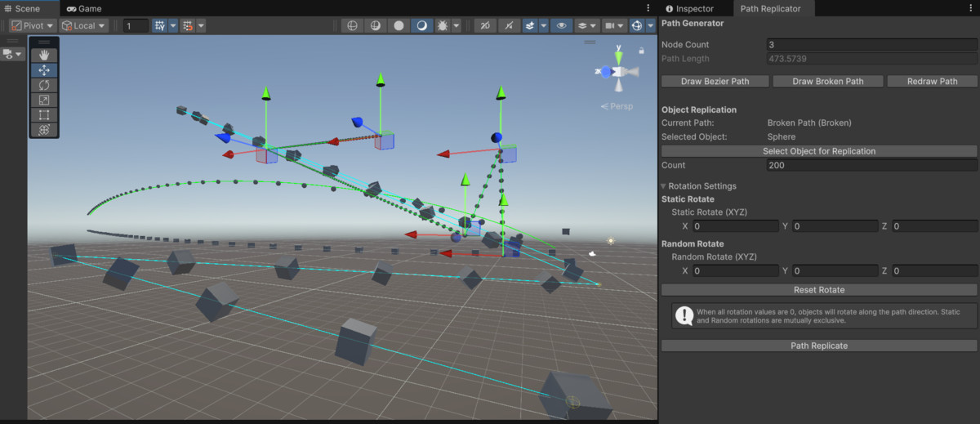The width and height of the screenshot is (980, 424).
Task: Click the 'Broken Path (Broken)' current path text
Action: click(809, 123)
